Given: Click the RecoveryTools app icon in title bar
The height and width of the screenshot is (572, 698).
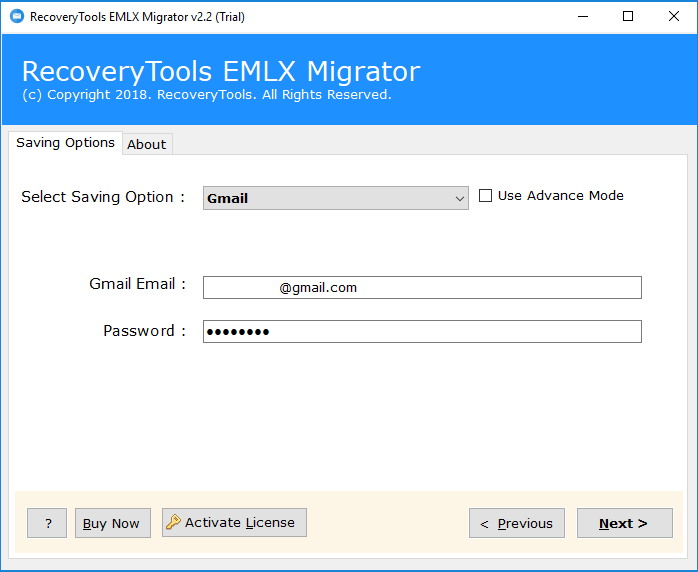Looking at the screenshot, I should pyautogui.click(x=17, y=16).
